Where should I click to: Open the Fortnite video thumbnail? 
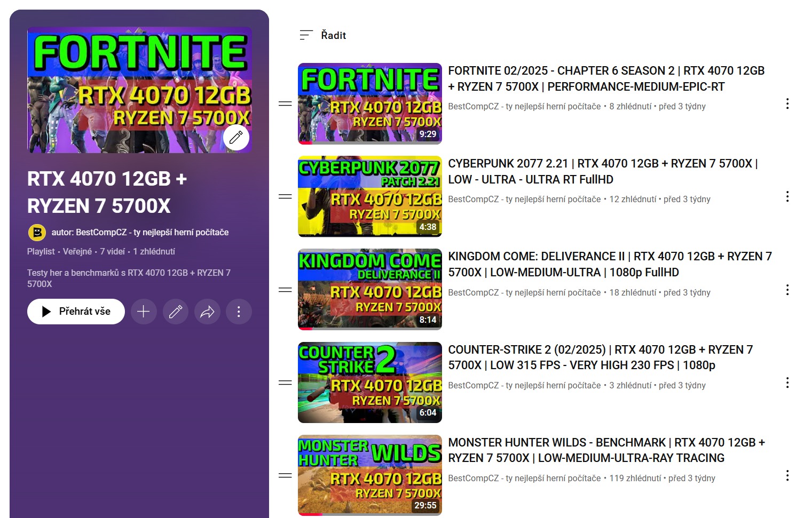tap(370, 103)
